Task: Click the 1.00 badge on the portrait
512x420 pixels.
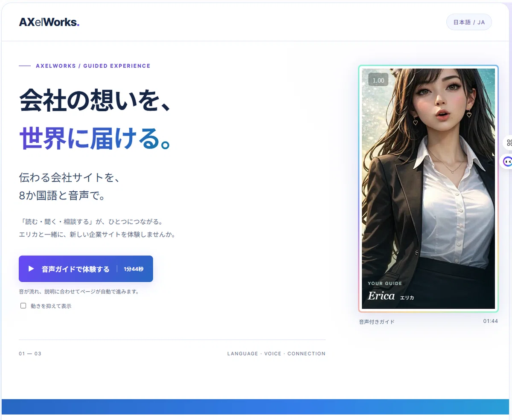Action: [x=378, y=80]
